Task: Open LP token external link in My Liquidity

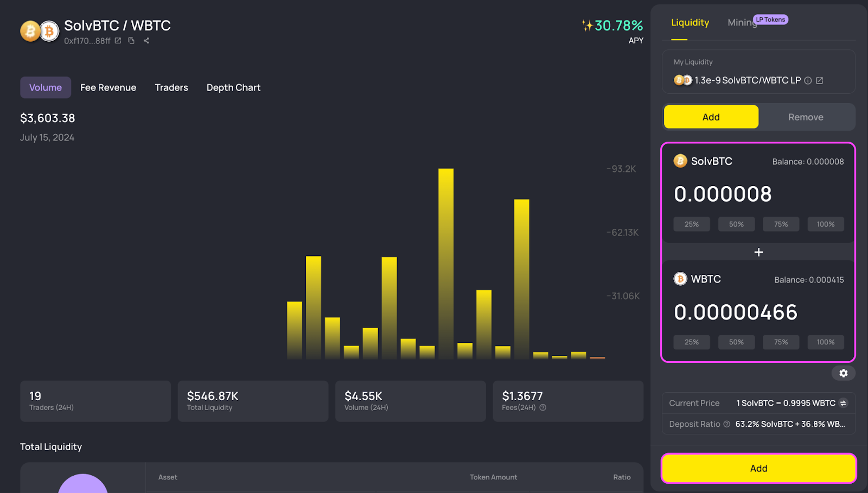Action: (820, 80)
